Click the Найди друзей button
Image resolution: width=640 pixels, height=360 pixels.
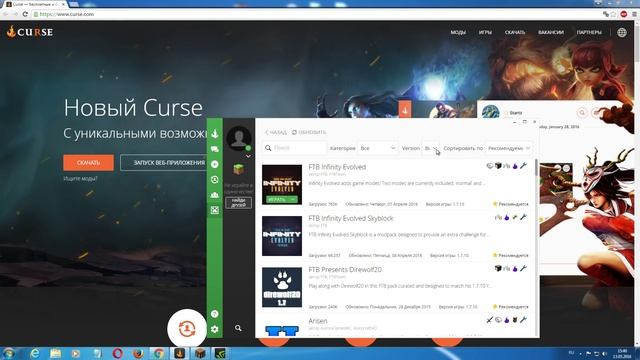coord(238,203)
